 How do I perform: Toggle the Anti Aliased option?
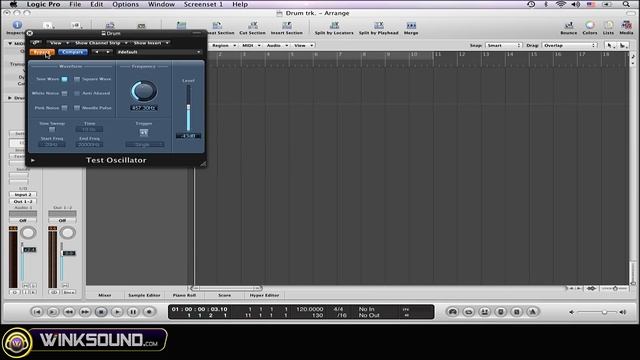[x=77, y=93]
